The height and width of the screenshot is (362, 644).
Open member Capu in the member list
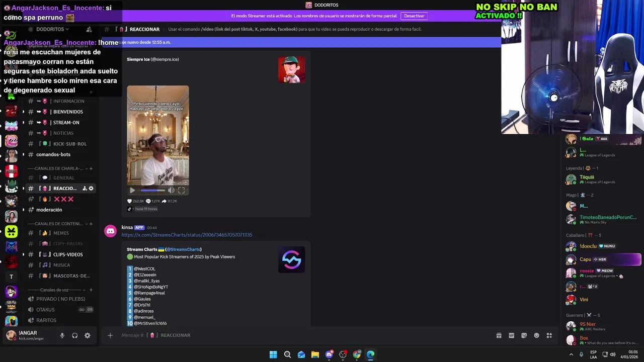(x=604, y=259)
